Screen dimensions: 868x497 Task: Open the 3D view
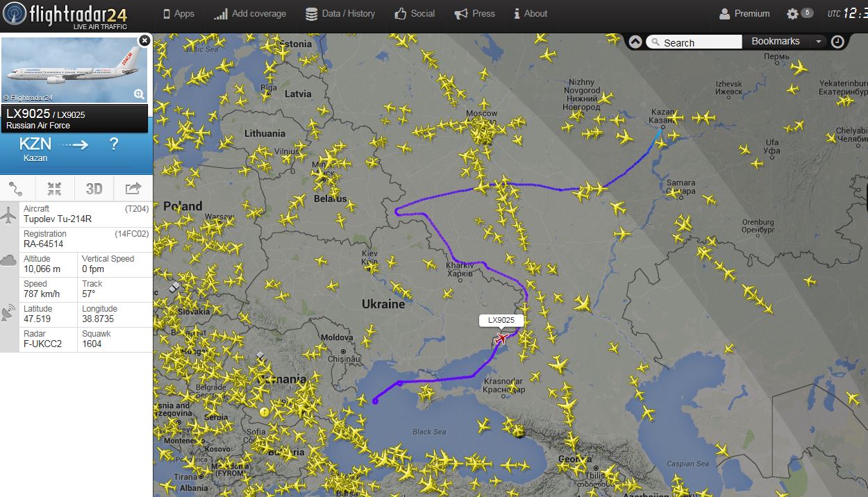point(94,189)
